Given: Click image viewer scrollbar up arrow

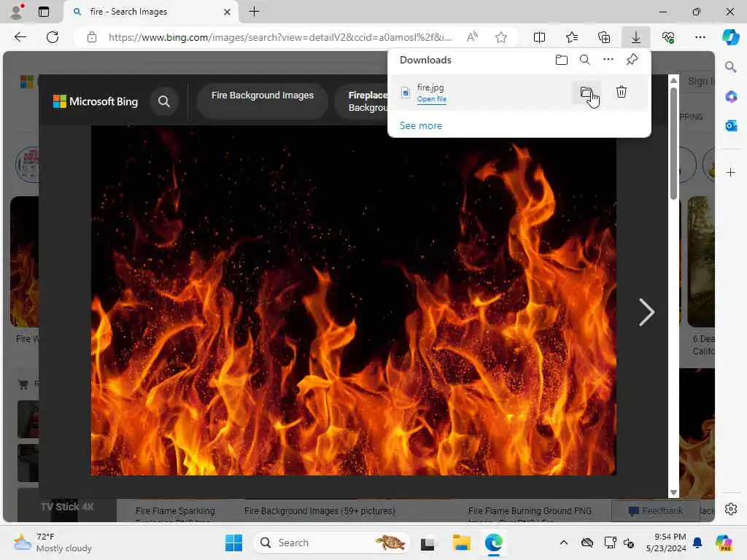Looking at the screenshot, I should click(673, 80).
